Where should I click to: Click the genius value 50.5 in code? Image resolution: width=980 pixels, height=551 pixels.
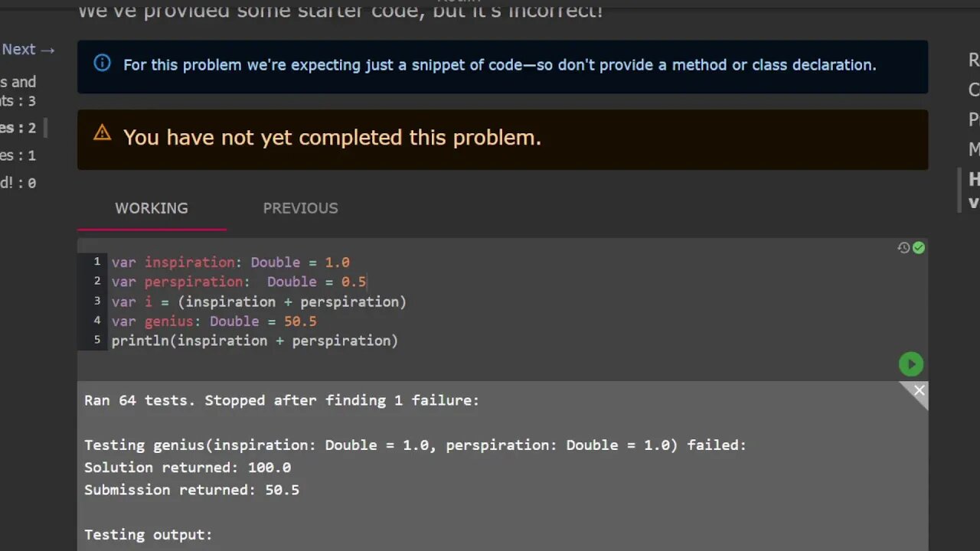click(x=300, y=321)
